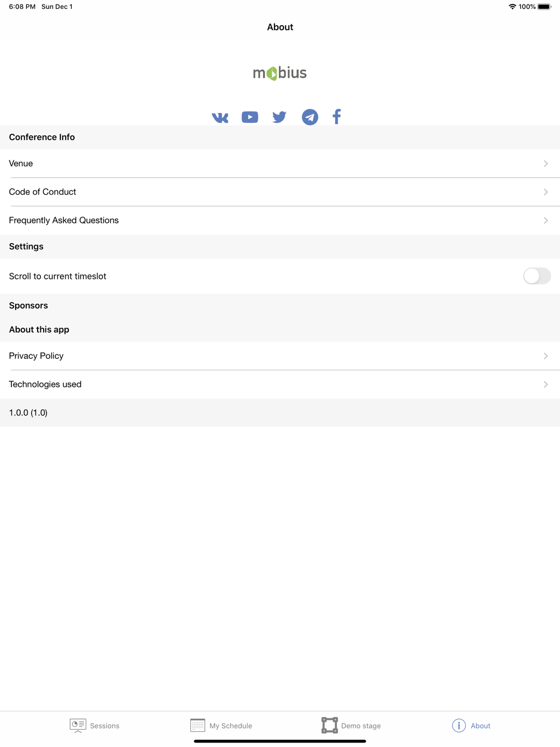Tap the home indicator bar
This screenshot has width=560, height=747.
280,741
